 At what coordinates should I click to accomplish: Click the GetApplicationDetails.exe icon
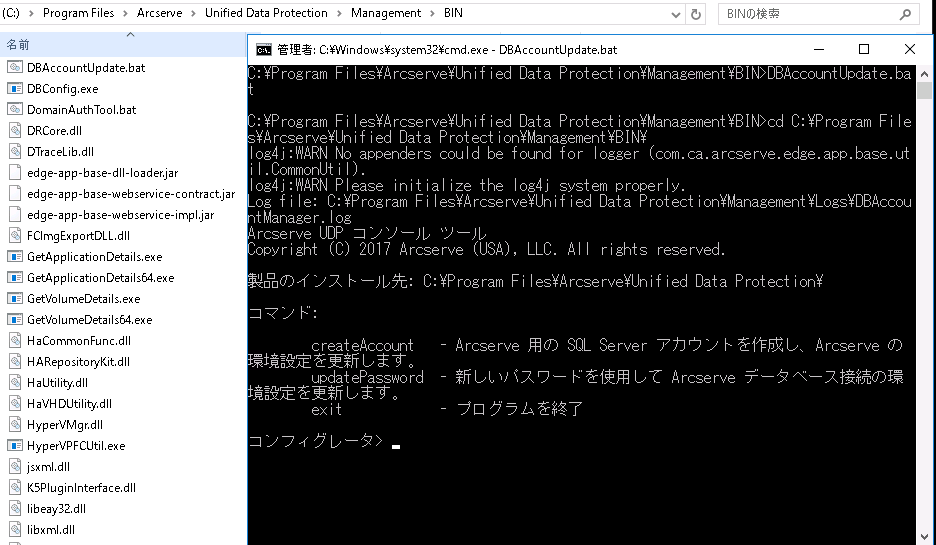(15, 257)
